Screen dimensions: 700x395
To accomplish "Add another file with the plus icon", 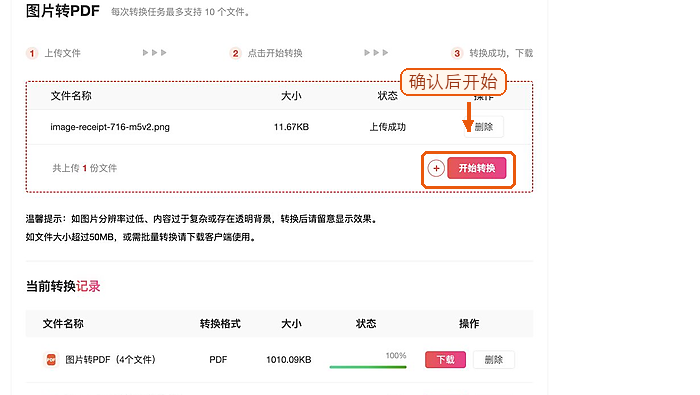I will point(436,168).
